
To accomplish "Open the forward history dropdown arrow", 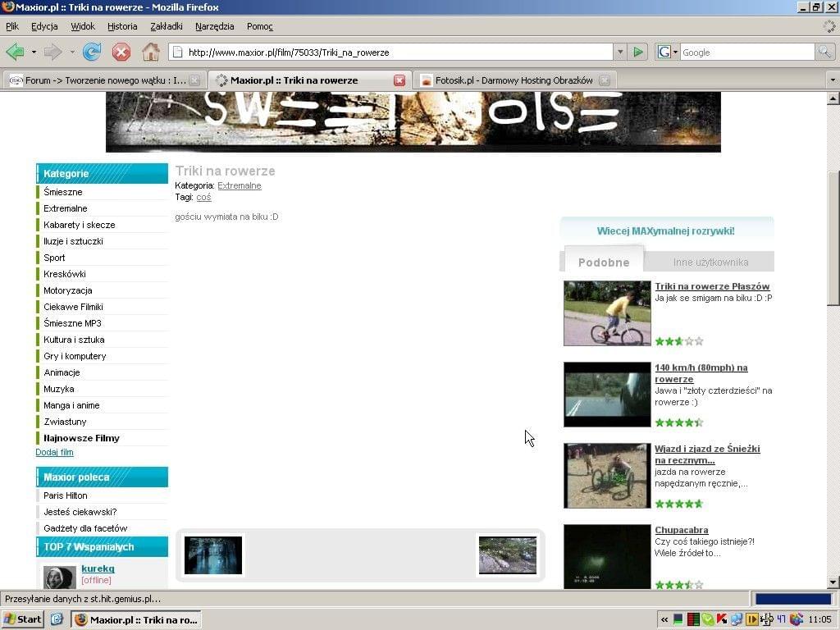I will [x=72, y=52].
